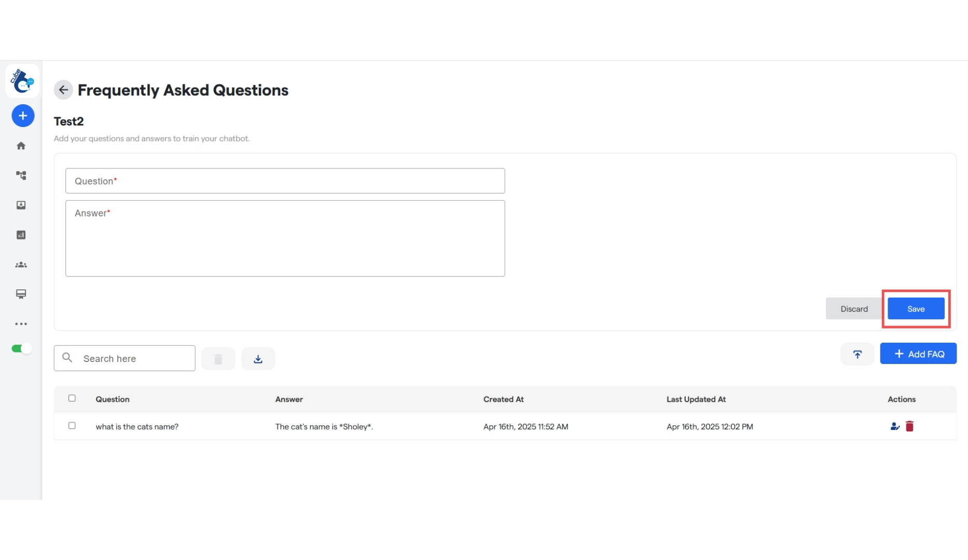Click inside the Search here field
The width and height of the screenshot is (968, 560).
125,358
